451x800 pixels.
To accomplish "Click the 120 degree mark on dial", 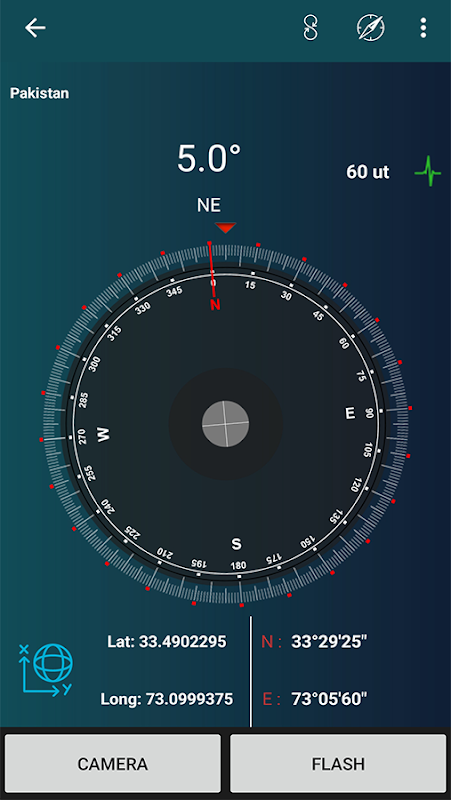I will point(357,485).
